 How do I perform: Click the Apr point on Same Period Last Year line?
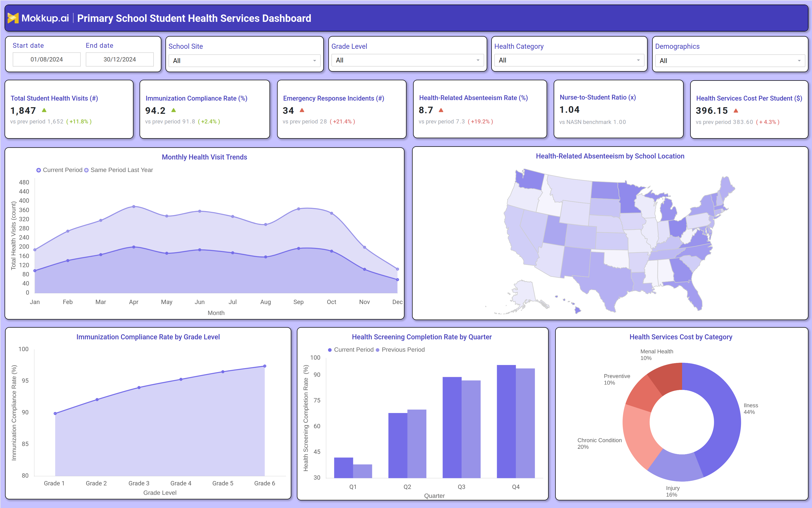[134, 207]
